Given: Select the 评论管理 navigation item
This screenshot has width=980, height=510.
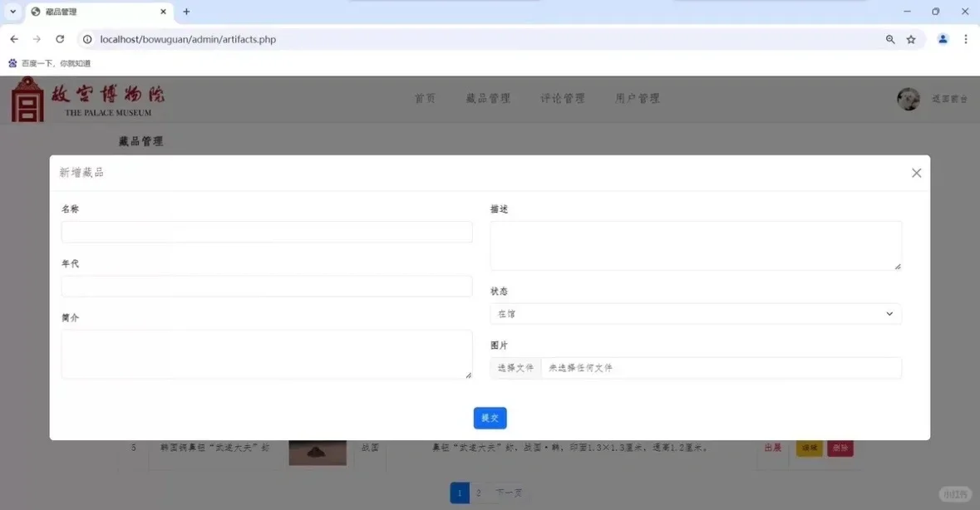Looking at the screenshot, I should point(562,98).
